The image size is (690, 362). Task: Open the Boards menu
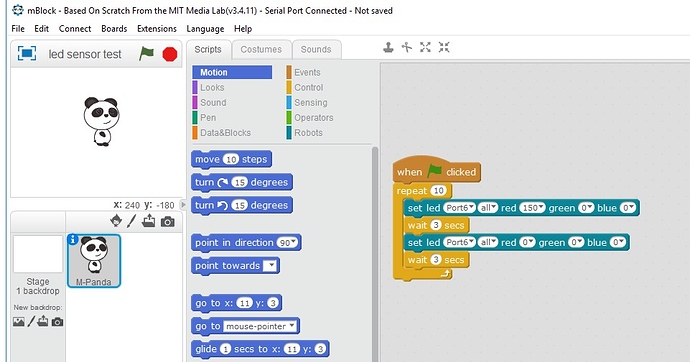[x=114, y=29]
